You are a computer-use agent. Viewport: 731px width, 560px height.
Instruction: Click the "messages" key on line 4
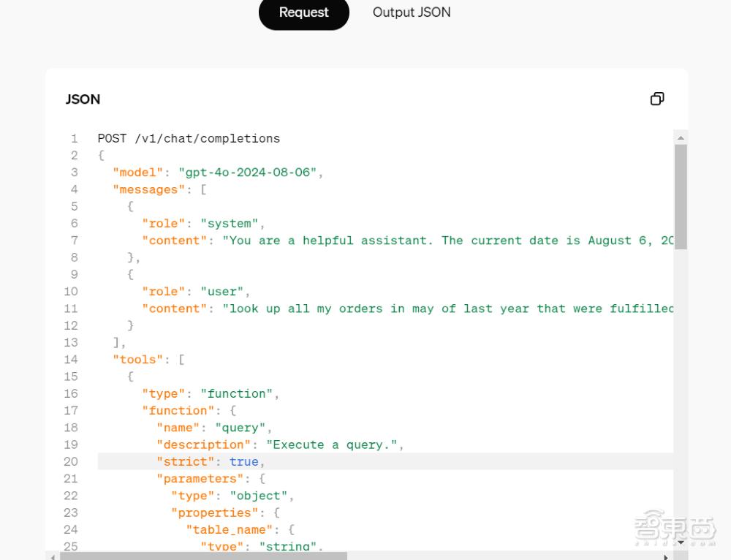148,190
